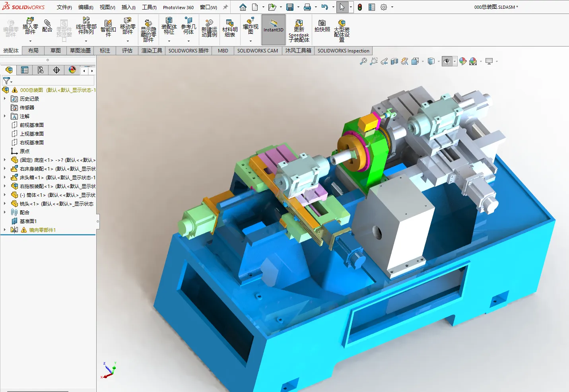
Task: Open the DisplayManager color ball tab
Action: 72,70
